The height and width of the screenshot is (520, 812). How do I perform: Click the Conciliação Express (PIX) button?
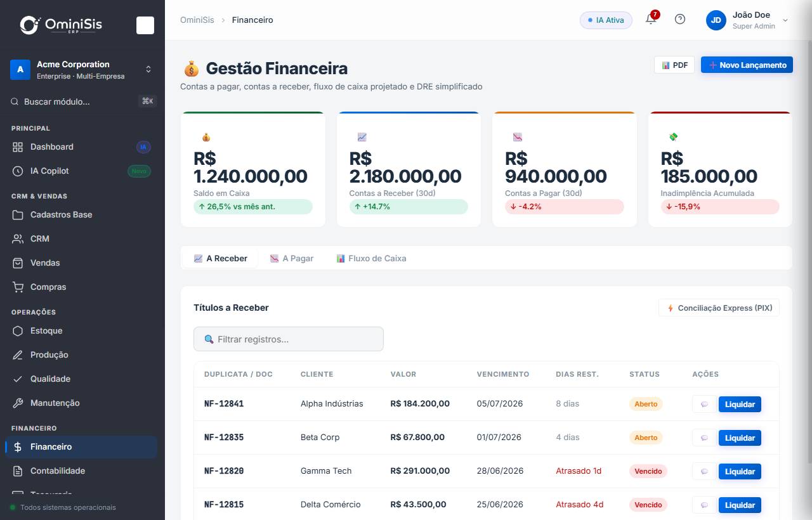[x=719, y=308]
